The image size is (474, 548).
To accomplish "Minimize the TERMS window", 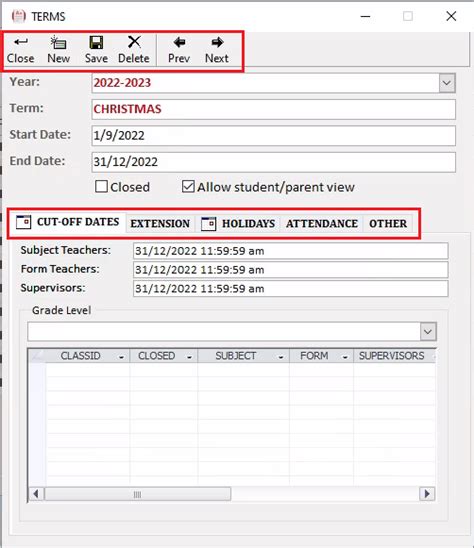I will tap(365, 16).
